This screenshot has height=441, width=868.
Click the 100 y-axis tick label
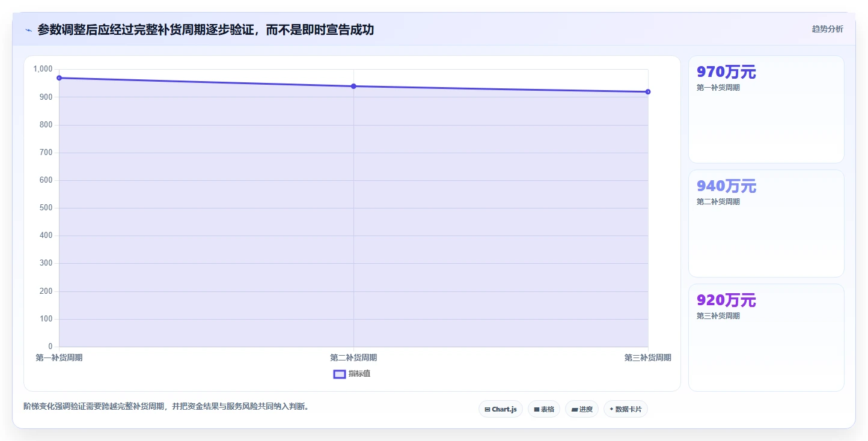click(x=46, y=319)
